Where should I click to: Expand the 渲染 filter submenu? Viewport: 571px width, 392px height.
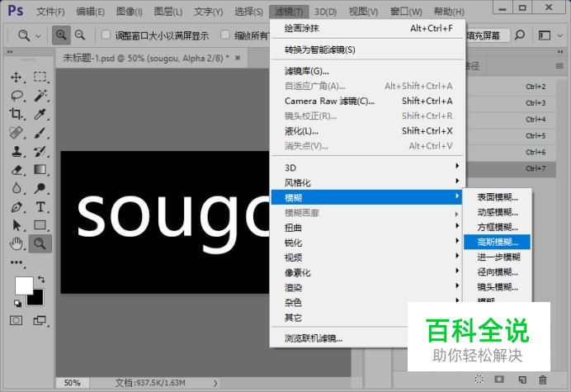tap(367, 287)
